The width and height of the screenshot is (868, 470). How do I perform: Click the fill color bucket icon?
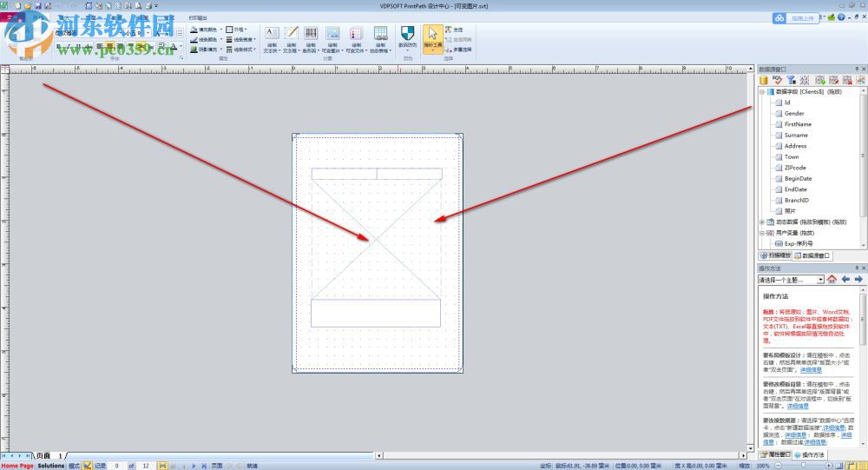point(194,30)
